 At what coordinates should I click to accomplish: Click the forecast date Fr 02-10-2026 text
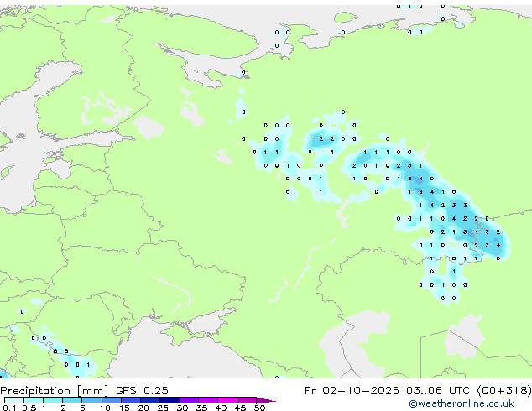coord(352,391)
